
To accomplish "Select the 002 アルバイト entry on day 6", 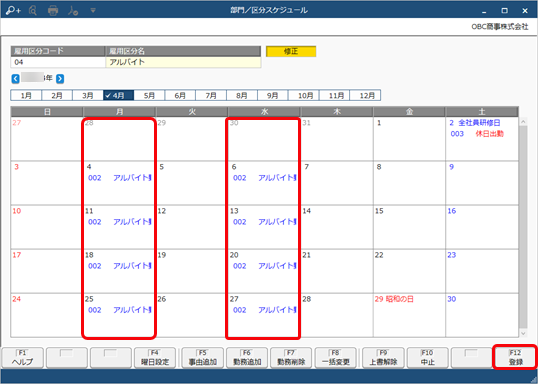I will click(264, 178).
